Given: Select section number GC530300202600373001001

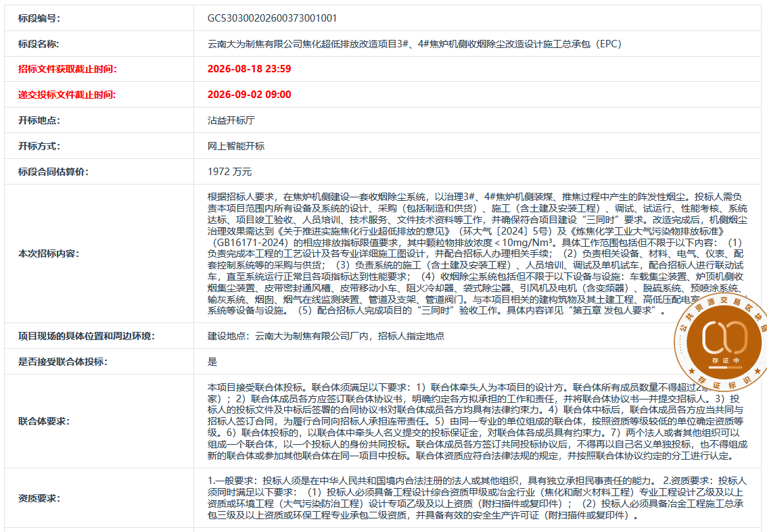Looking at the screenshot, I should coord(272,18).
